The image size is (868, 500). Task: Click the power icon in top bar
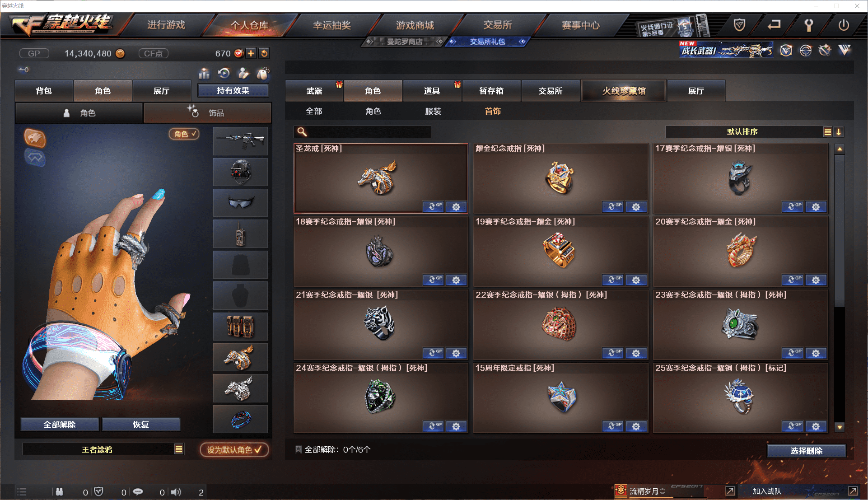843,25
